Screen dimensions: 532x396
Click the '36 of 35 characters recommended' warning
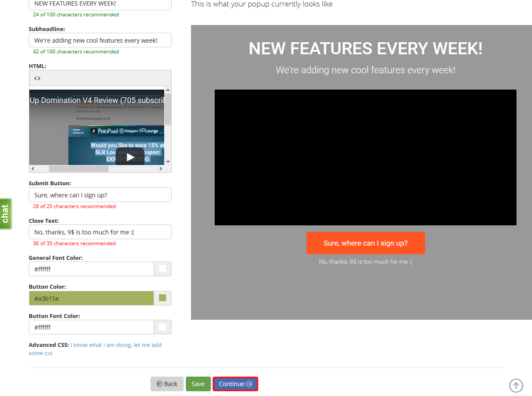tap(74, 243)
